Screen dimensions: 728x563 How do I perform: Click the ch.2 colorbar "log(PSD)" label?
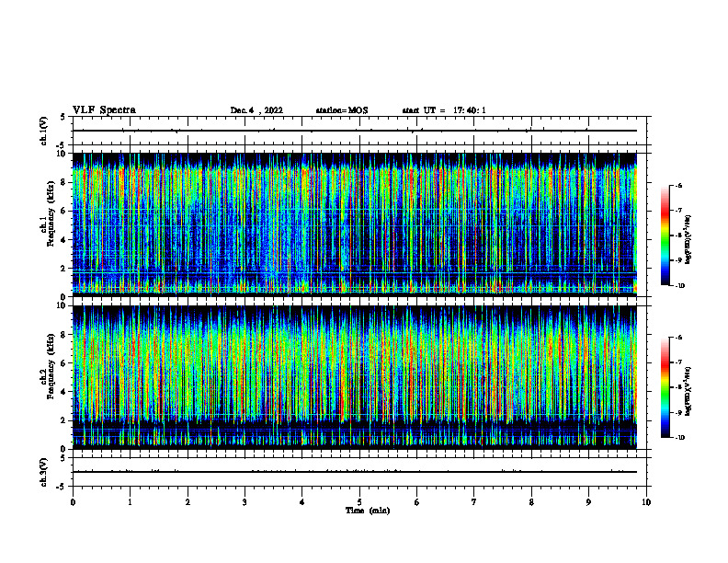[x=688, y=392]
